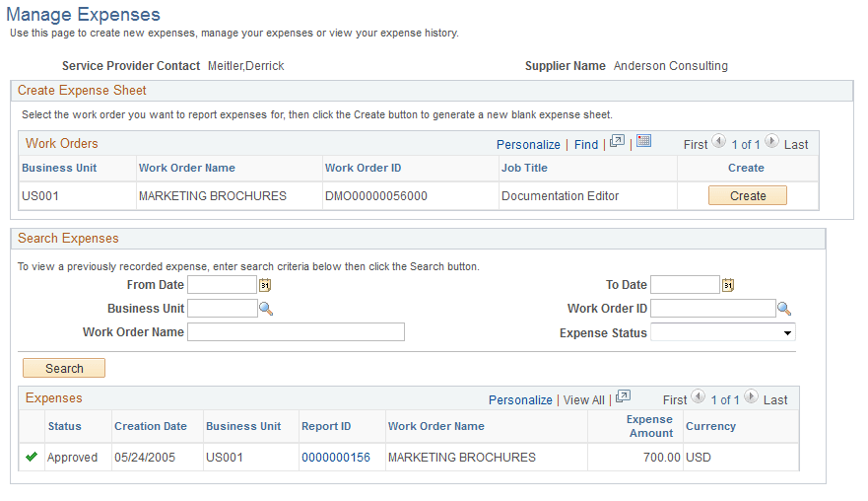Image resolution: width=868 pixels, height=501 pixels.
Task: Sort by Business Unit in Work Orders
Action: point(59,168)
